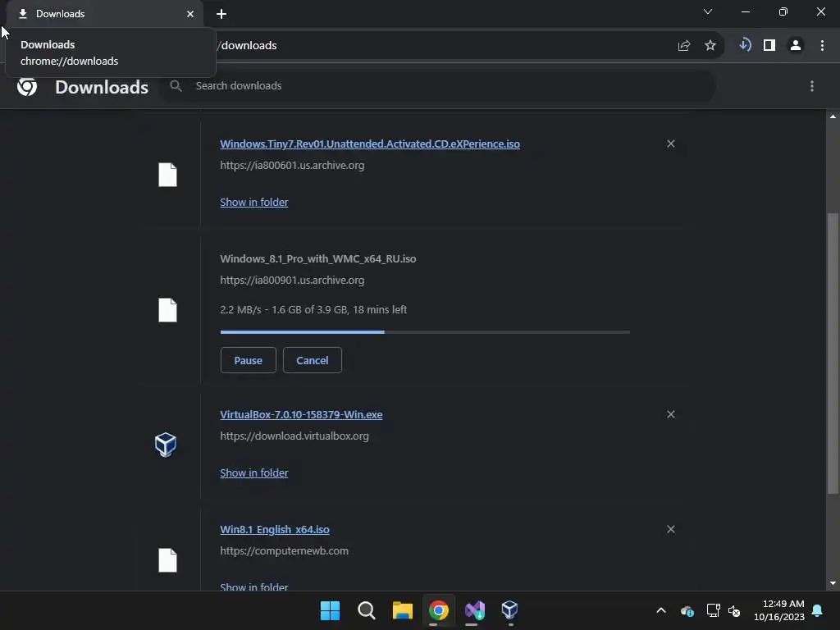
Task: Open the network status tray icon
Action: [x=713, y=610]
